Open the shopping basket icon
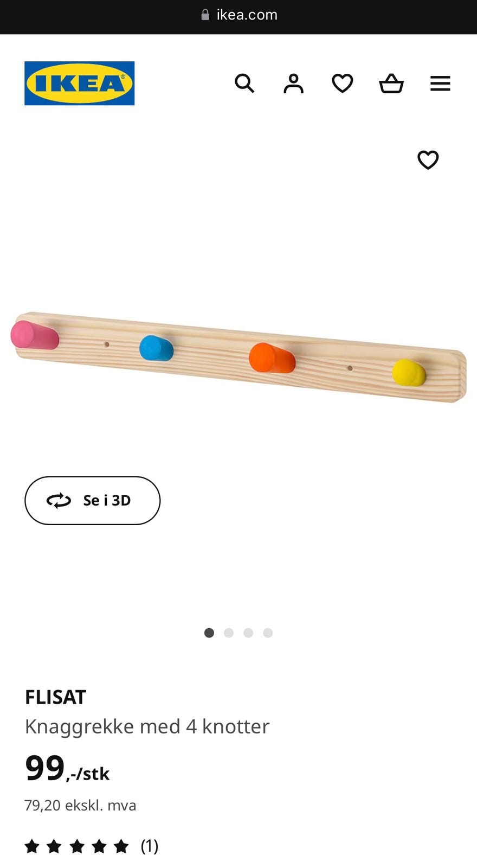Viewport: 477px width, 868px height. tap(391, 84)
